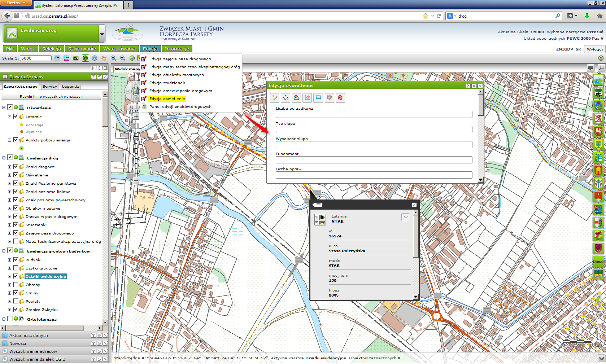Close the Latarnie info popup
Screen dimensions: 606x364
coord(414,205)
